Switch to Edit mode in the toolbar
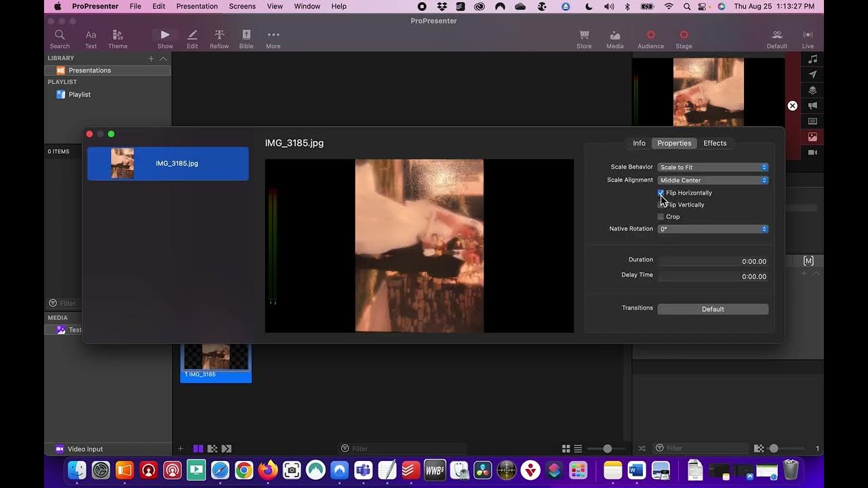This screenshot has width=868, height=488. pos(193,39)
